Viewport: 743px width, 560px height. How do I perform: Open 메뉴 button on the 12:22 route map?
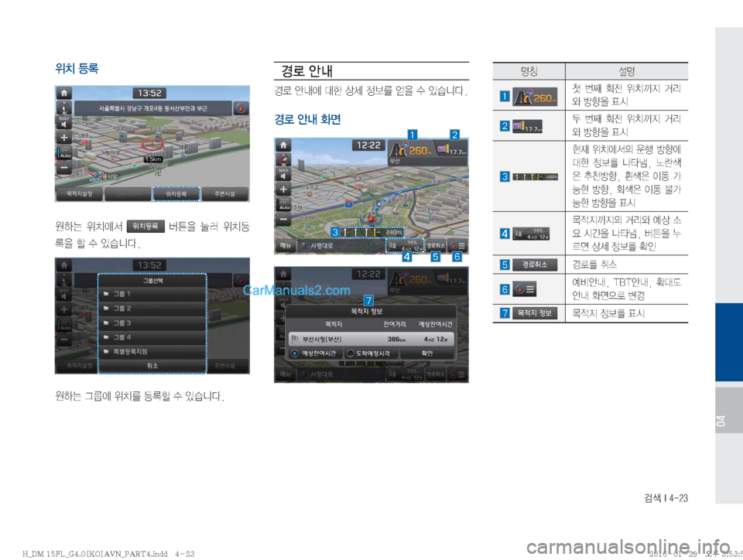286,246
